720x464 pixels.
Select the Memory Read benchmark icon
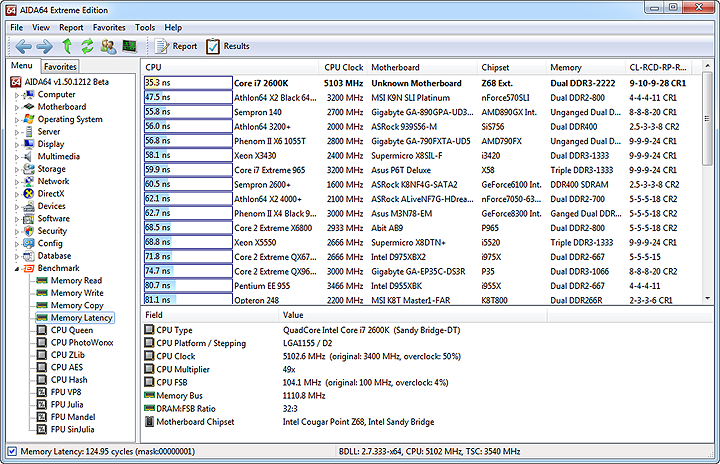42,280
